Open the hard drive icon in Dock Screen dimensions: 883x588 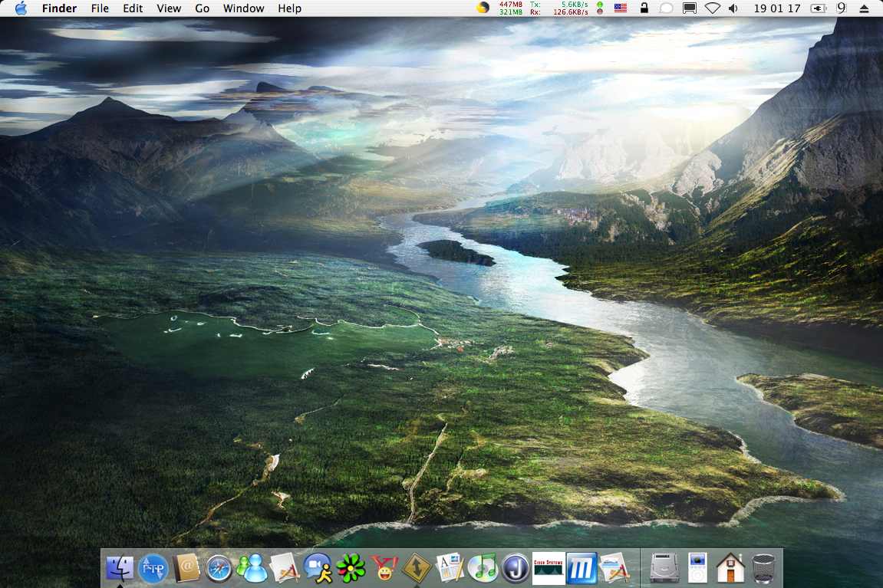664,568
